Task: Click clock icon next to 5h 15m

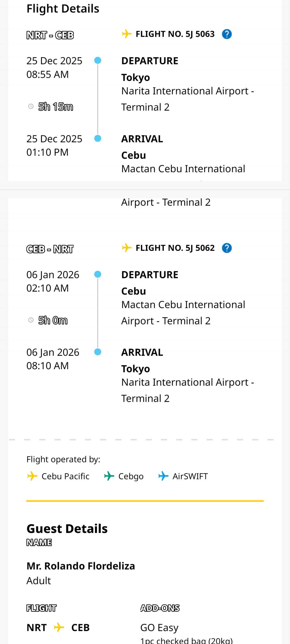Action: tap(31, 107)
